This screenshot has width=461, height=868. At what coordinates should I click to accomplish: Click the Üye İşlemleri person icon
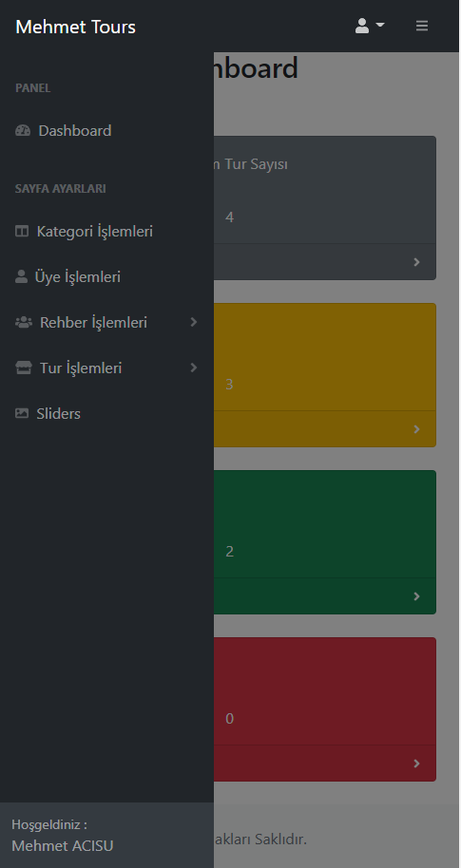pos(21,276)
